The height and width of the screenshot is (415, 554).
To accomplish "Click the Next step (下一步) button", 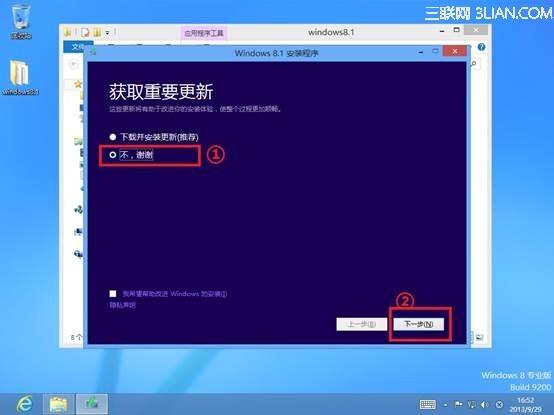I will 419,324.
